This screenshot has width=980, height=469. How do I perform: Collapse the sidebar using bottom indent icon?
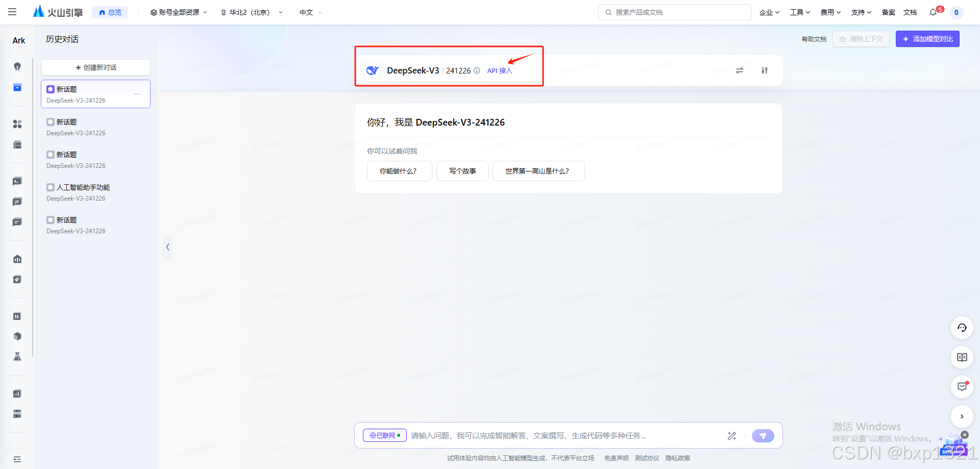tap(17, 459)
